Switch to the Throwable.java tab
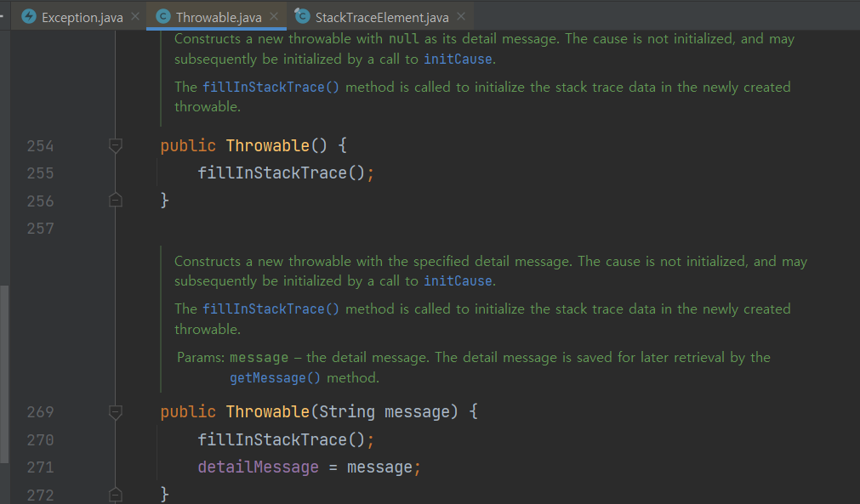The width and height of the screenshot is (860, 504). (x=219, y=17)
